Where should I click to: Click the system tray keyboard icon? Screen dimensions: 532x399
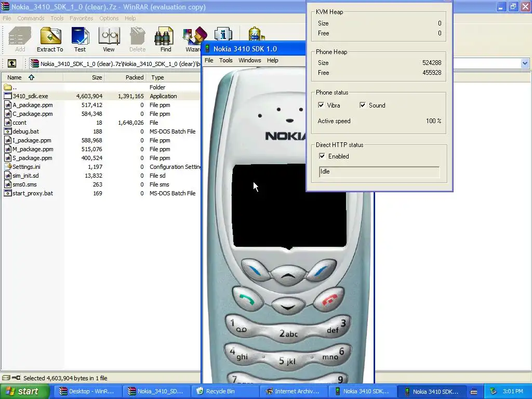(x=474, y=392)
